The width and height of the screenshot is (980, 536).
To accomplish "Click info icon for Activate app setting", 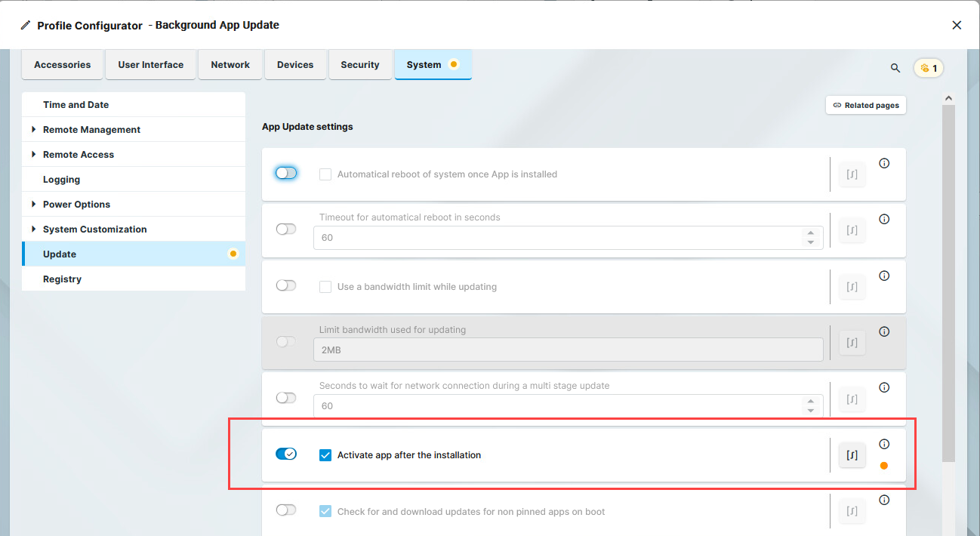I will click(x=884, y=444).
